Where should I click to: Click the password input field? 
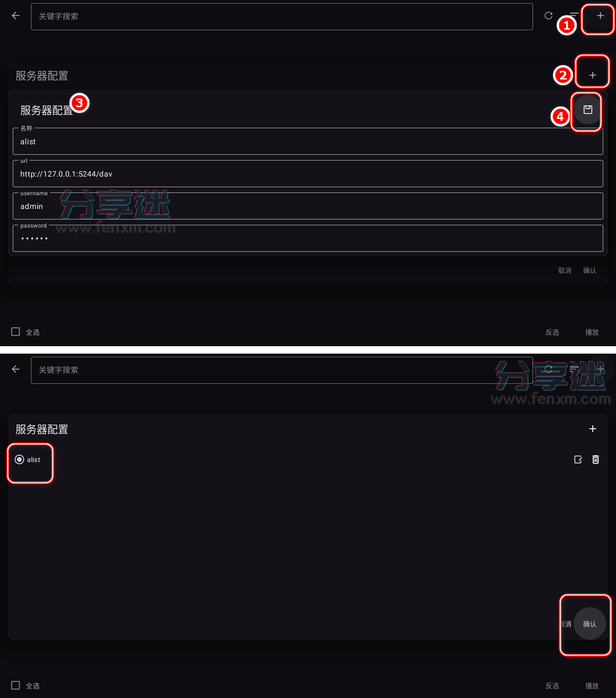tap(307, 238)
